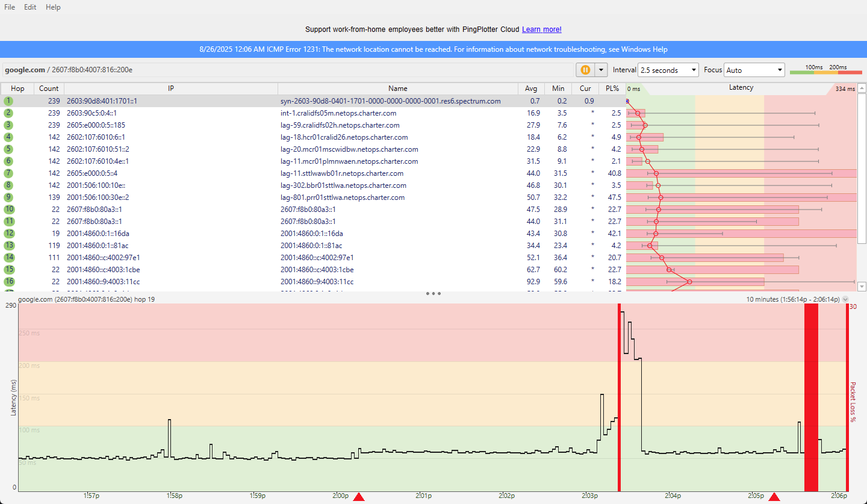Click the scroll down arrow of hop list
Viewport: 867px width, 504px height.
click(x=862, y=287)
